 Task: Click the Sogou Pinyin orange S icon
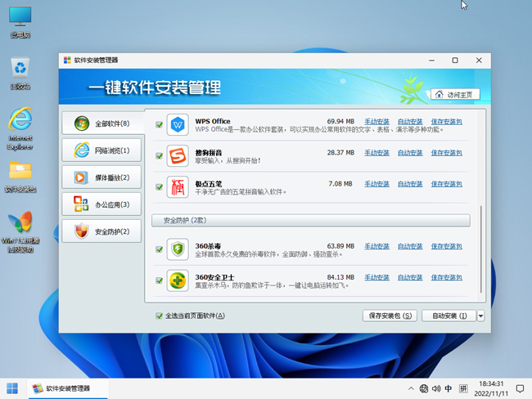[178, 156]
